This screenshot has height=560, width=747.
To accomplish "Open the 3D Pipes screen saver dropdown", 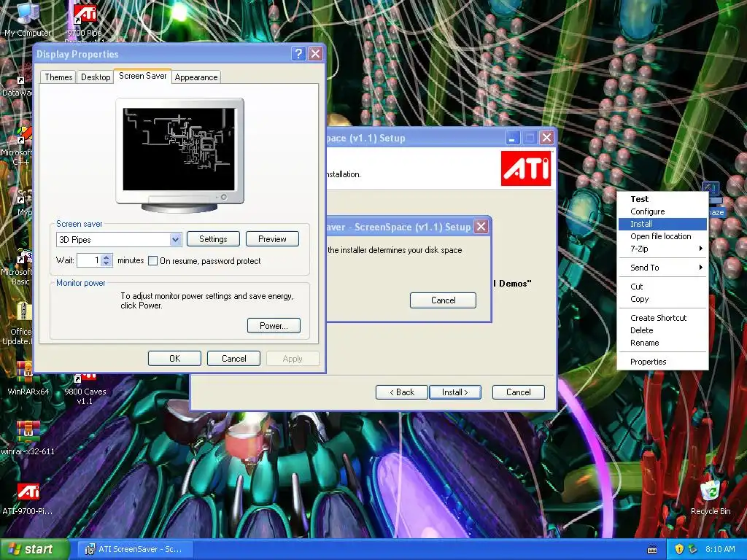I will coord(175,239).
